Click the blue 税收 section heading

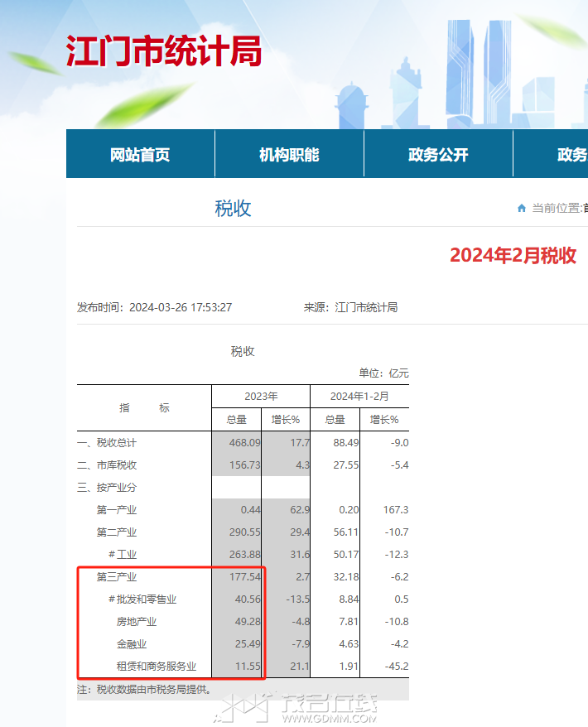[233, 208]
